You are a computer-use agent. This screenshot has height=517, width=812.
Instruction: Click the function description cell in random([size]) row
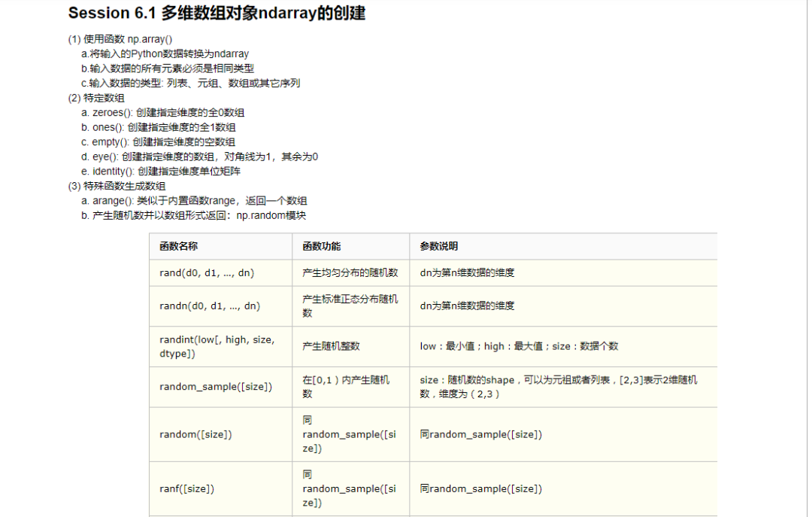point(351,434)
